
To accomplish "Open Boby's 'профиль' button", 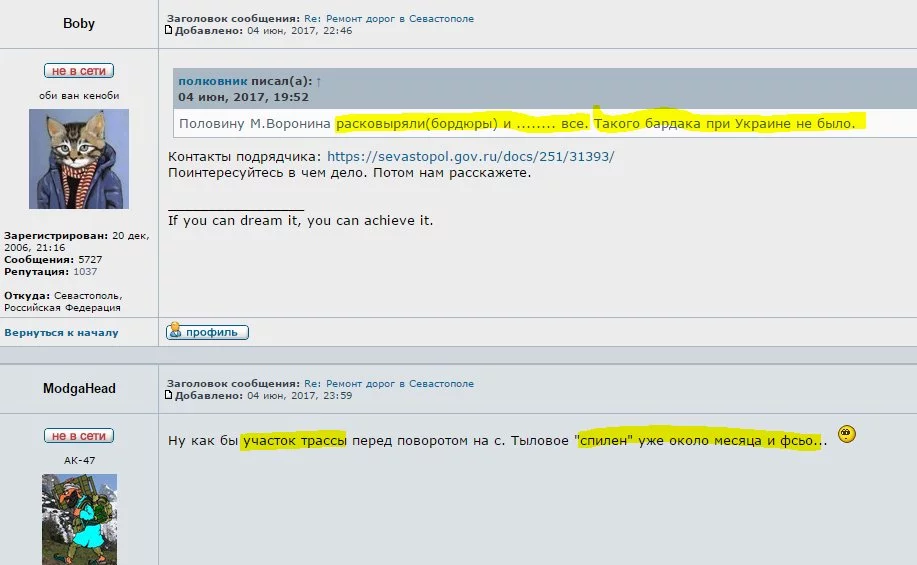I will 208,332.
